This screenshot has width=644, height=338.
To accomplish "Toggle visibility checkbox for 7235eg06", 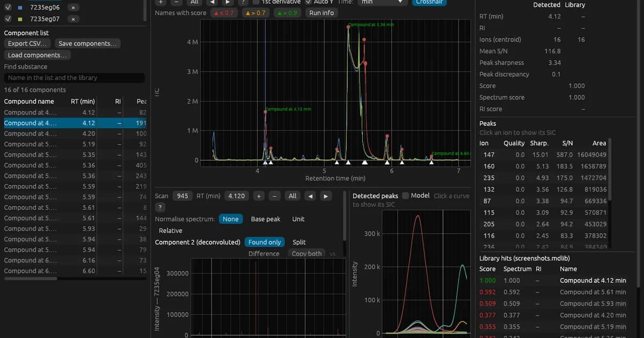I will tap(8, 8).
